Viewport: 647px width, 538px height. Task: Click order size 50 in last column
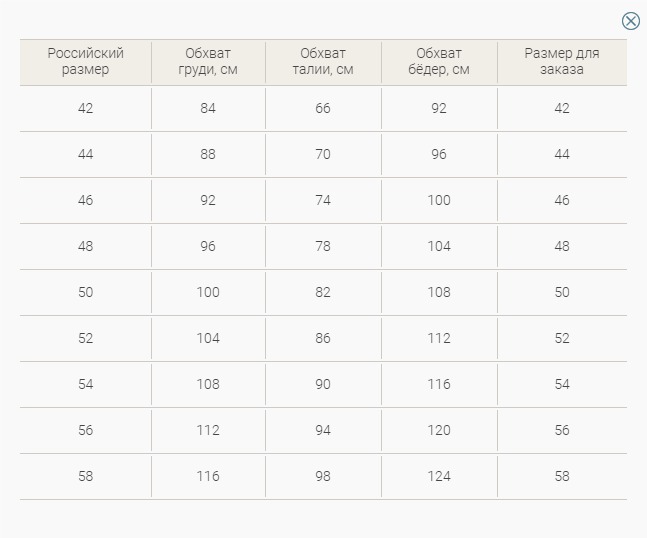click(x=562, y=292)
